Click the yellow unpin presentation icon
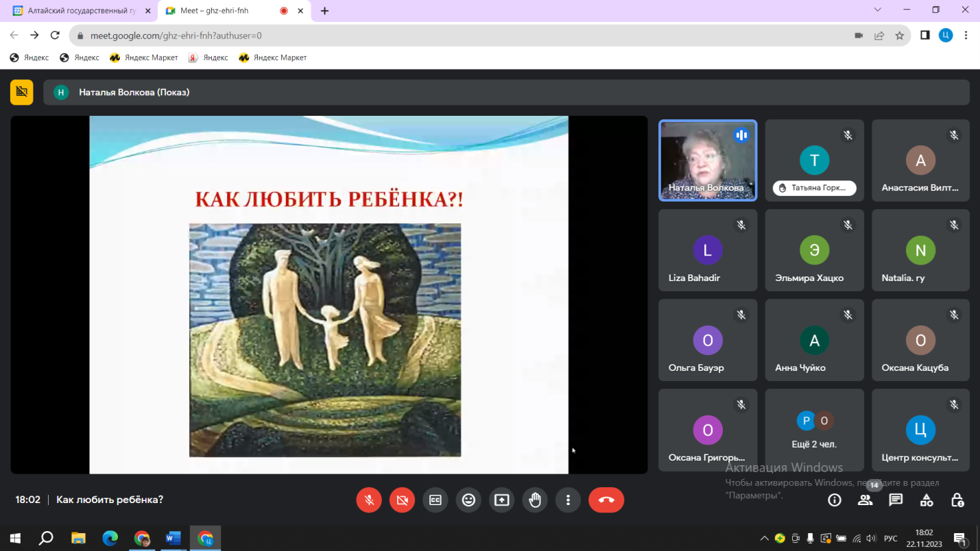 coord(22,92)
